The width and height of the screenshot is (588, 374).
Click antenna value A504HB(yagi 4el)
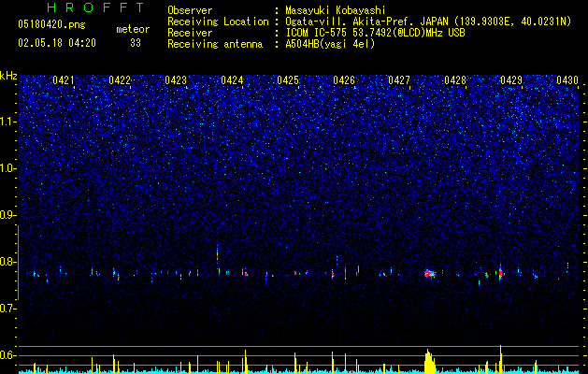(x=330, y=44)
